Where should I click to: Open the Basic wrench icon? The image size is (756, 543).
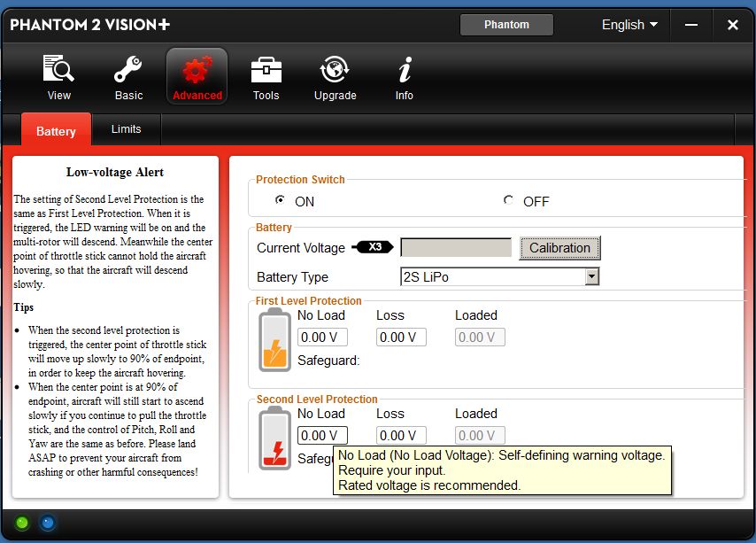(x=127, y=69)
